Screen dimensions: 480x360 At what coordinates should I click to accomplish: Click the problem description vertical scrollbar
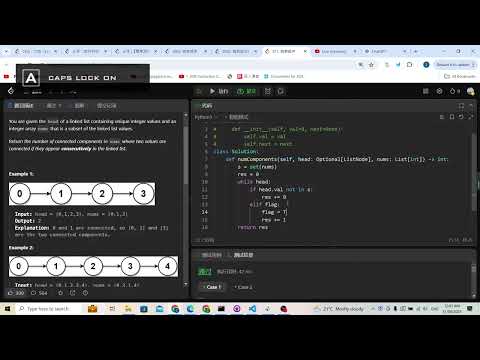pos(186,155)
